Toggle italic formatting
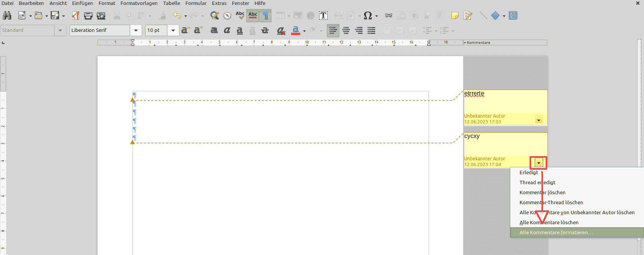 point(227,30)
